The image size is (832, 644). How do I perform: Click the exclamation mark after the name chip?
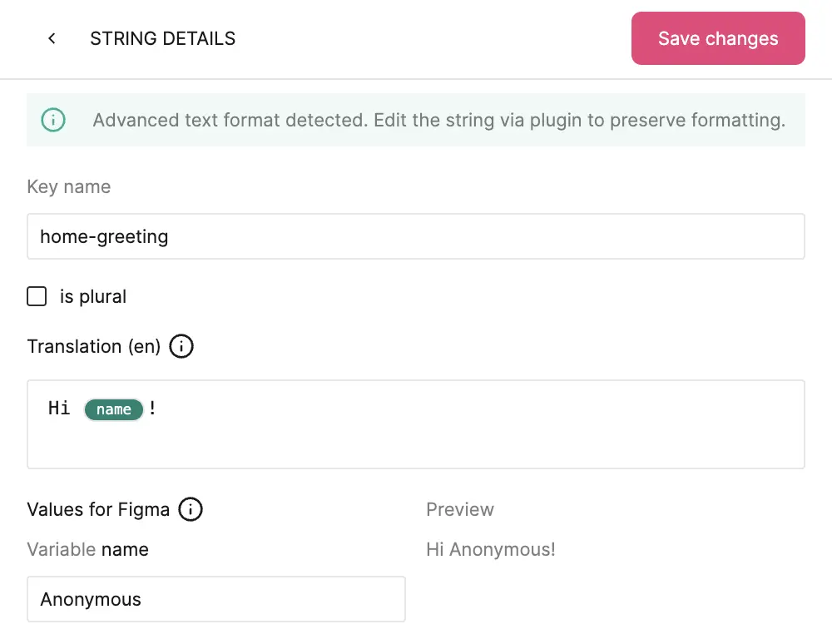pos(152,408)
